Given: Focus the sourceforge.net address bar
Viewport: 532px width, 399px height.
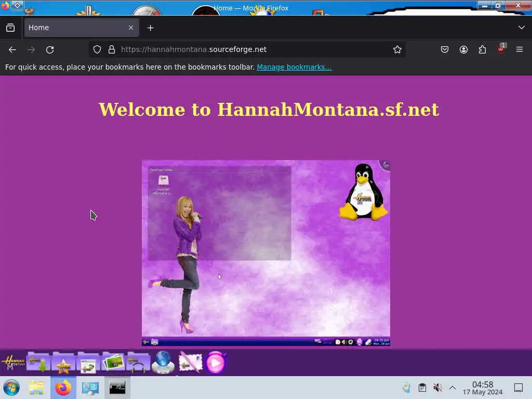Looking at the screenshot, I should (247, 49).
